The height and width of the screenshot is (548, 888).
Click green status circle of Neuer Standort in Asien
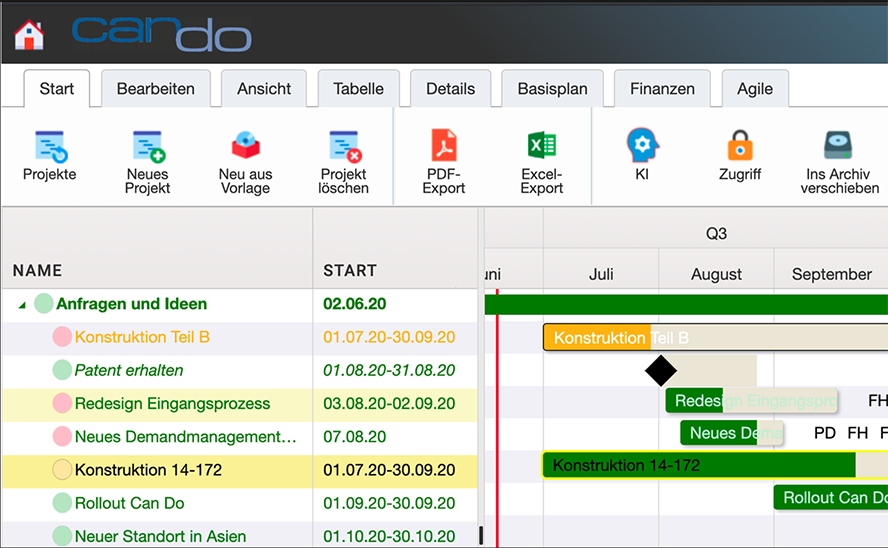click(62, 536)
